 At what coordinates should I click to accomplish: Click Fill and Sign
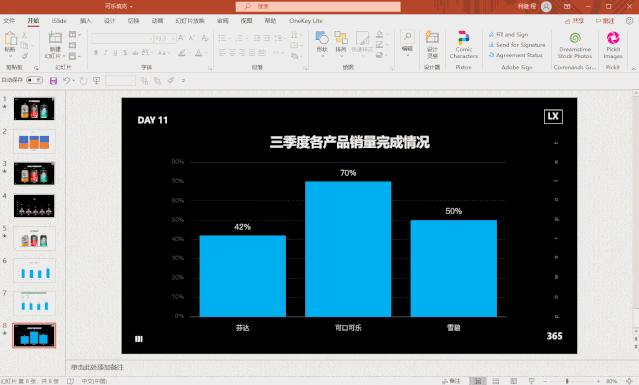coord(508,35)
